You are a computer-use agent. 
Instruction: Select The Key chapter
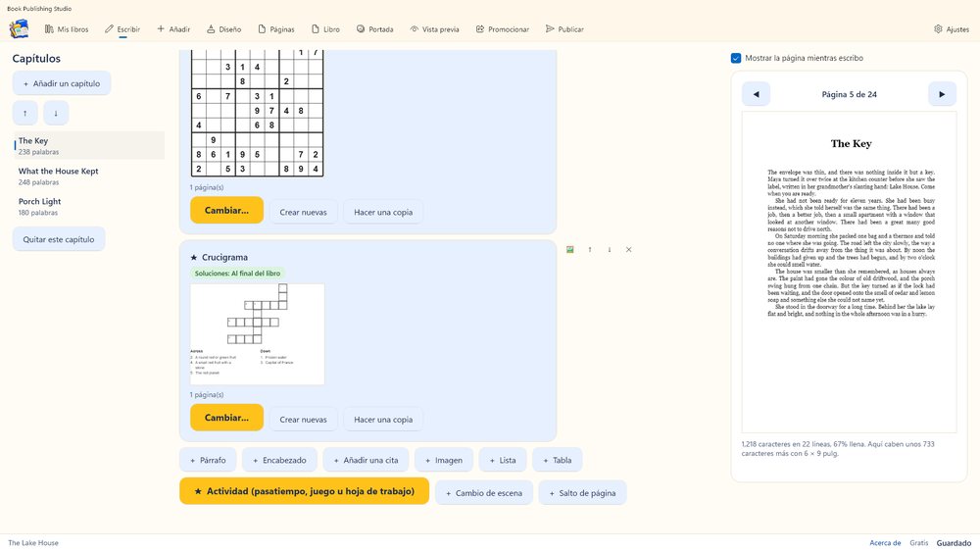click(x=89, y=146)
